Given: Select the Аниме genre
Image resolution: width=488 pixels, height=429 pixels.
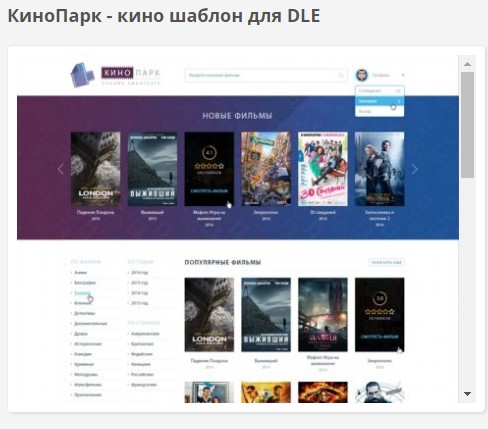Looking at the screenshot, I should point(81,273).
